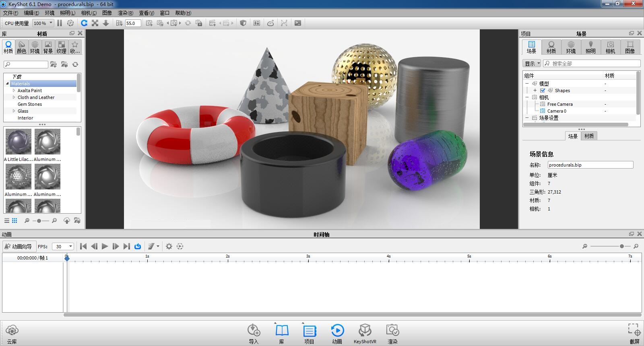The width and height of the screenshot is (644, 346).
Task: Click the KeyShotVR icon in bottom toolbar
Action: [365, 331]
